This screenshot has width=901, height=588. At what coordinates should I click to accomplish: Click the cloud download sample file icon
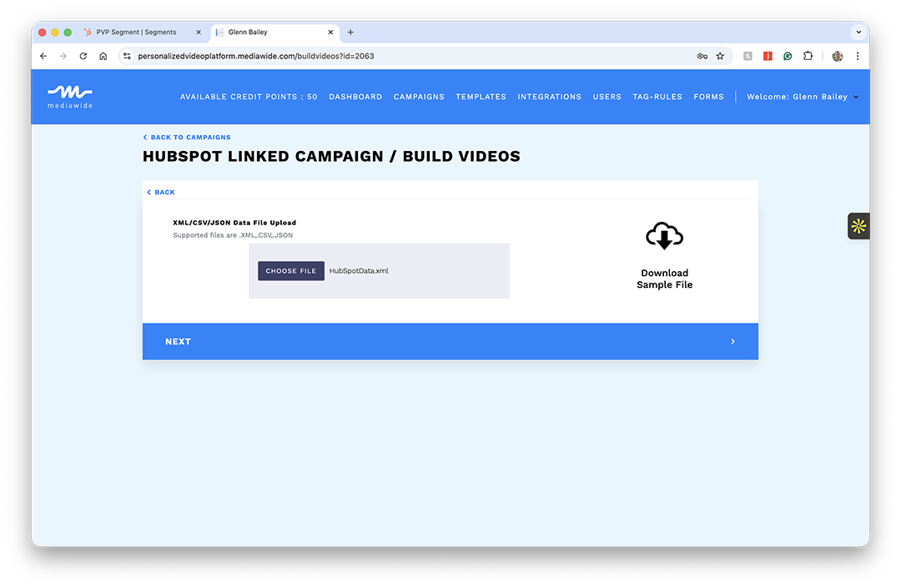click(664, 237)
